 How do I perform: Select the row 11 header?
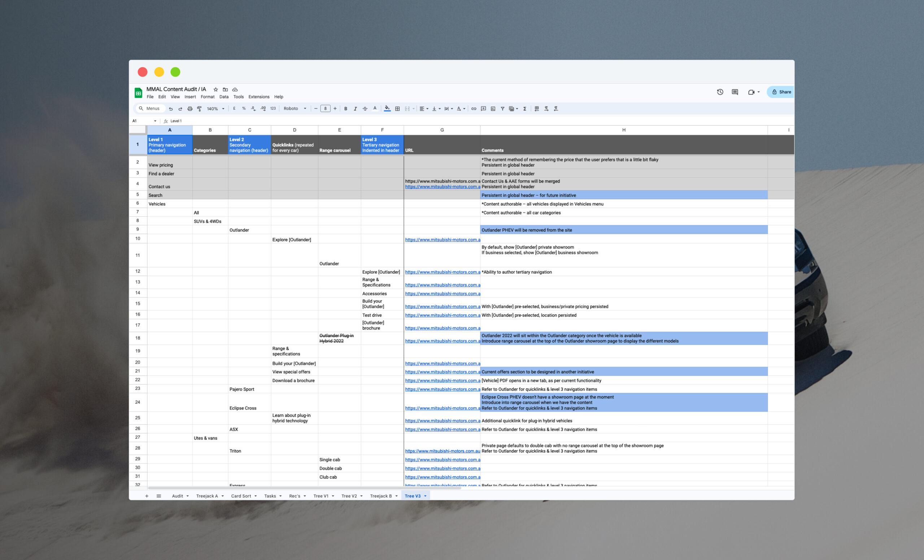(x=138, y=255)
